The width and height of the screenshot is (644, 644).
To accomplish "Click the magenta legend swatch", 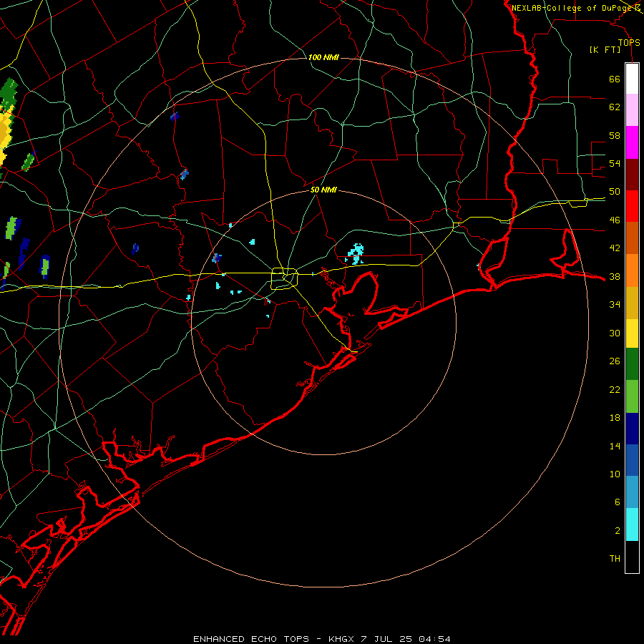I will (x=632, y=142).
